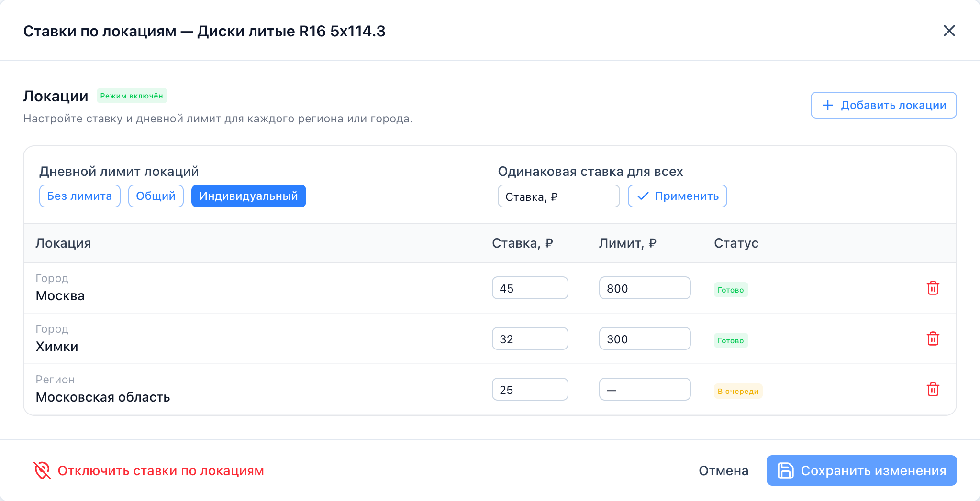
Task: Close the location bids dialog
Action: 949,31
